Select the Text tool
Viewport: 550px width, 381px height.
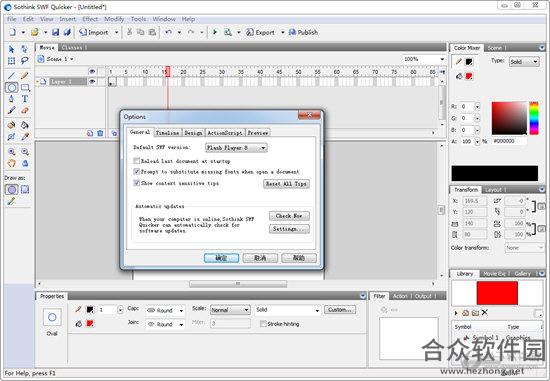click(x=25, y=99)
